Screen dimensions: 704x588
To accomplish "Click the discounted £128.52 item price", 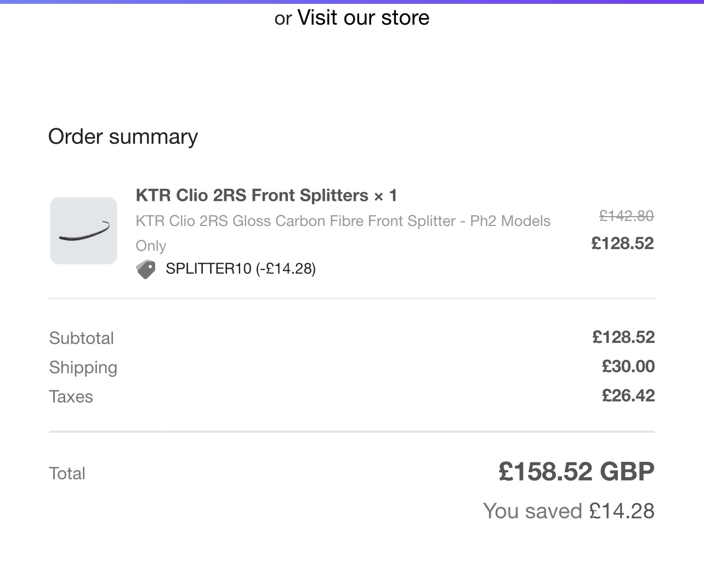I will tap(622, 243).
